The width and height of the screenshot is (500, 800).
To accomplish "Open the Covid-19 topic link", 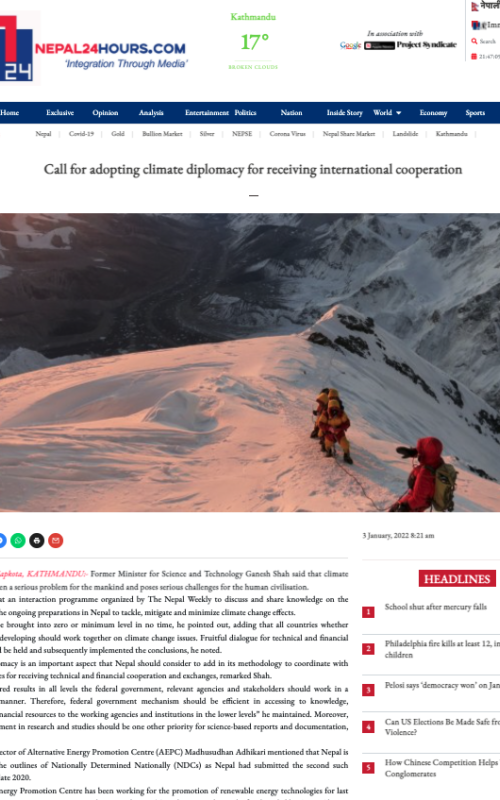I will [81, 134].
